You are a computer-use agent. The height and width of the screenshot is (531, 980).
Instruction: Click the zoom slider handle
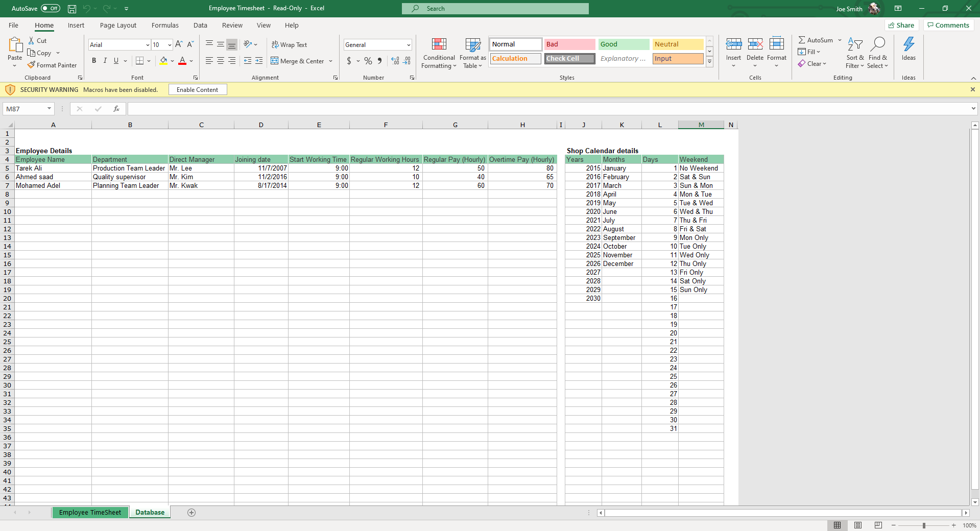pos(923,525)
